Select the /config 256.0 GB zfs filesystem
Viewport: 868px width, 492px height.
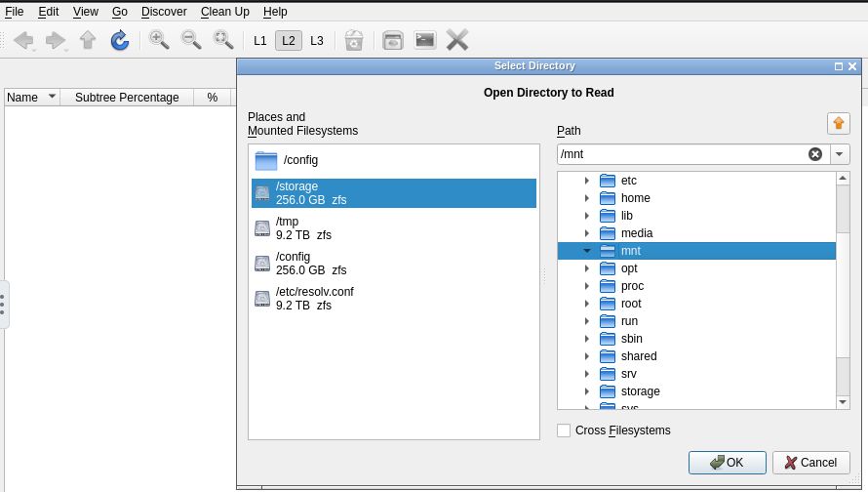[x=394, y=264]
